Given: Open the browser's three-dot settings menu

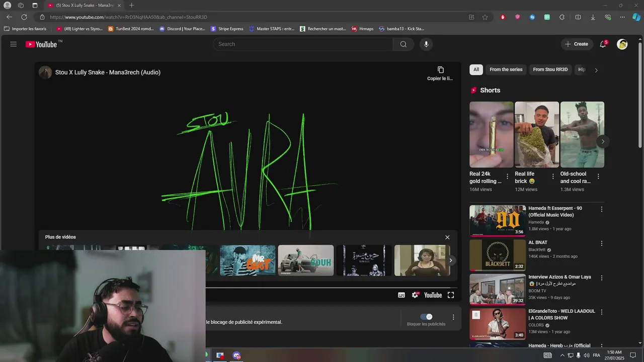Looking at the screenshot, I should pos(622,17).
